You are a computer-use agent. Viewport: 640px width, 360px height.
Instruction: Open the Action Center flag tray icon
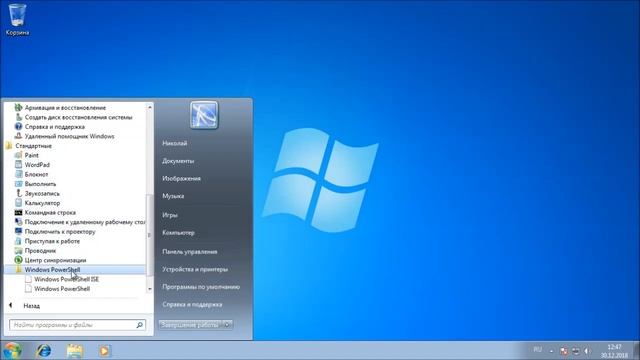564,351
